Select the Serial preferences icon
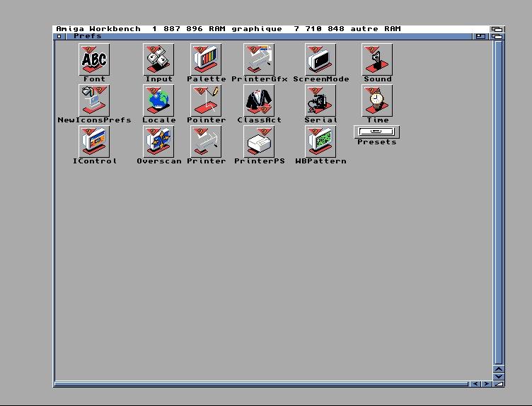Viewport: 532px width, 406px height. (320, 100)
